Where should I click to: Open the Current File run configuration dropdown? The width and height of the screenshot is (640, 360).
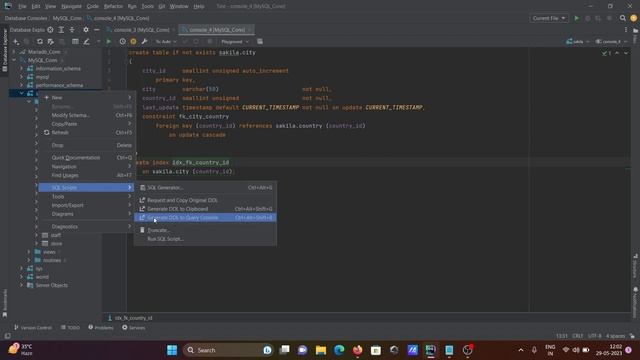[549, 18]
